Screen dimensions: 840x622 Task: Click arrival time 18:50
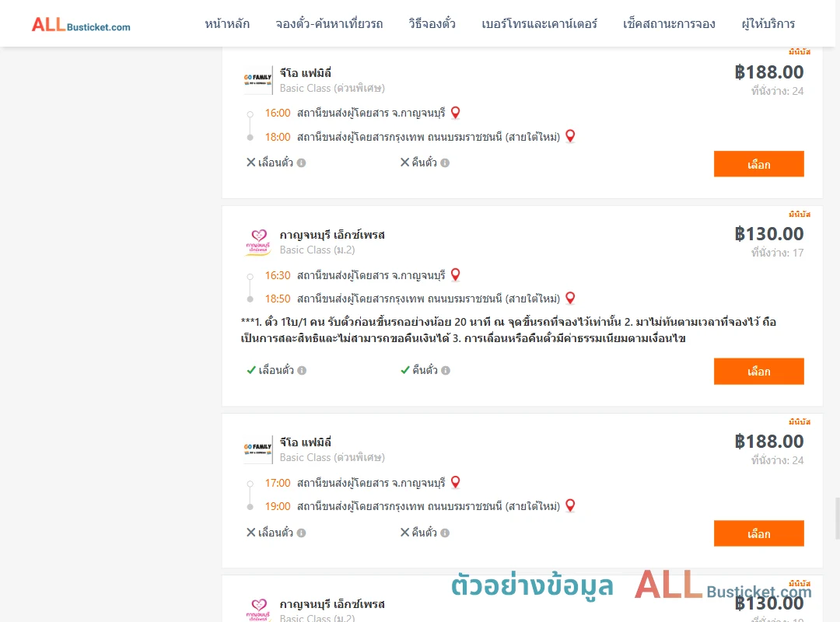click(278, 299)
